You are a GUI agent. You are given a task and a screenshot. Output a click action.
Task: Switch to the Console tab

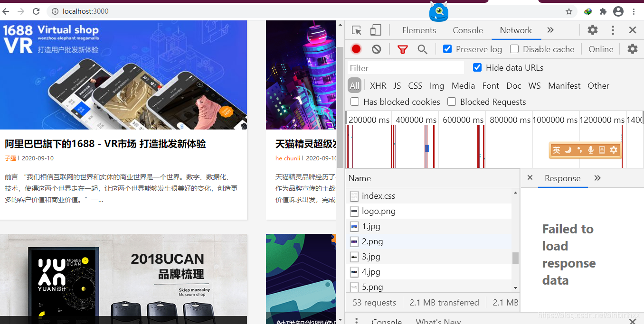click(468, 30)
